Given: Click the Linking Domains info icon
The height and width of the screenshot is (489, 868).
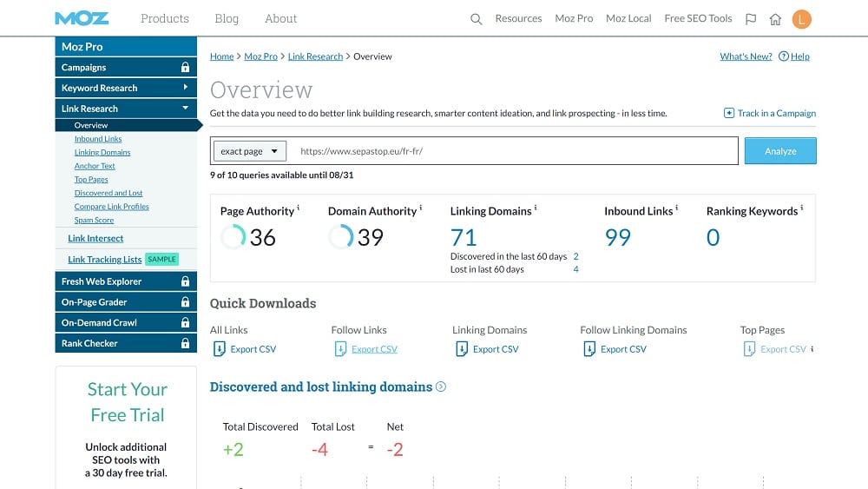Looking at the screenshot, I should point(536,208).
